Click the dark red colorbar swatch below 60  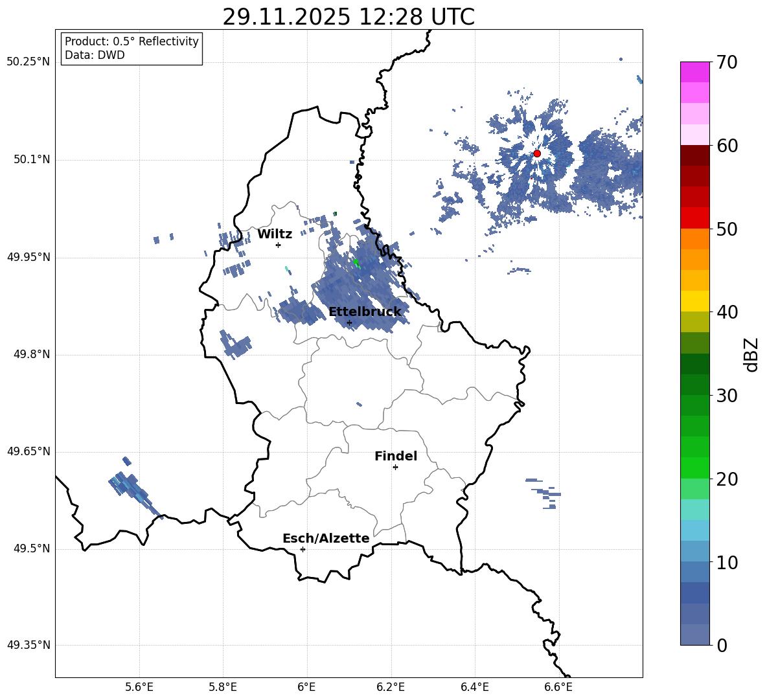[694, 155]
